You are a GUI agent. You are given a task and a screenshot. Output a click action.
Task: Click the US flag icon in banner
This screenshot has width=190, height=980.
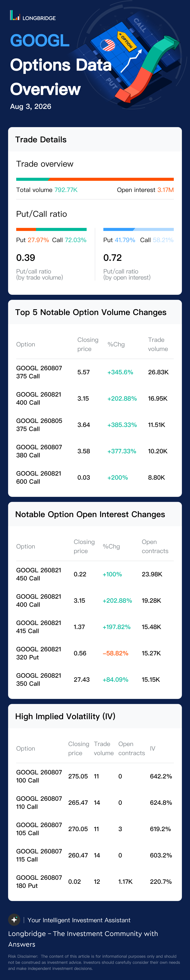[107, 45]
